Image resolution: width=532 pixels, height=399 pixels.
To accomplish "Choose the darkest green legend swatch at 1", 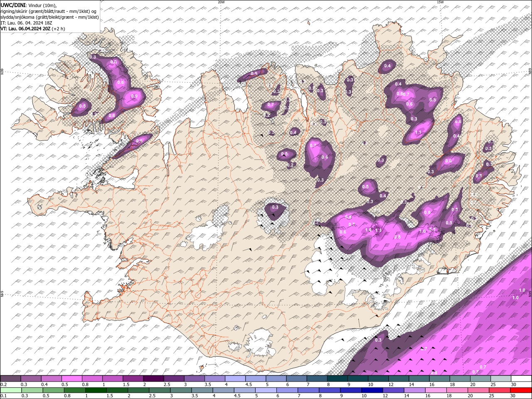I will click(96, 390).
